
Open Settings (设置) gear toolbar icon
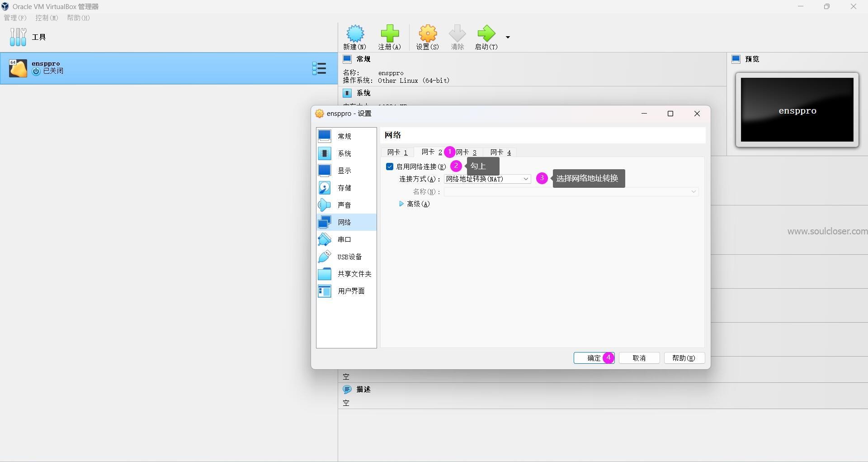[428, 33]
